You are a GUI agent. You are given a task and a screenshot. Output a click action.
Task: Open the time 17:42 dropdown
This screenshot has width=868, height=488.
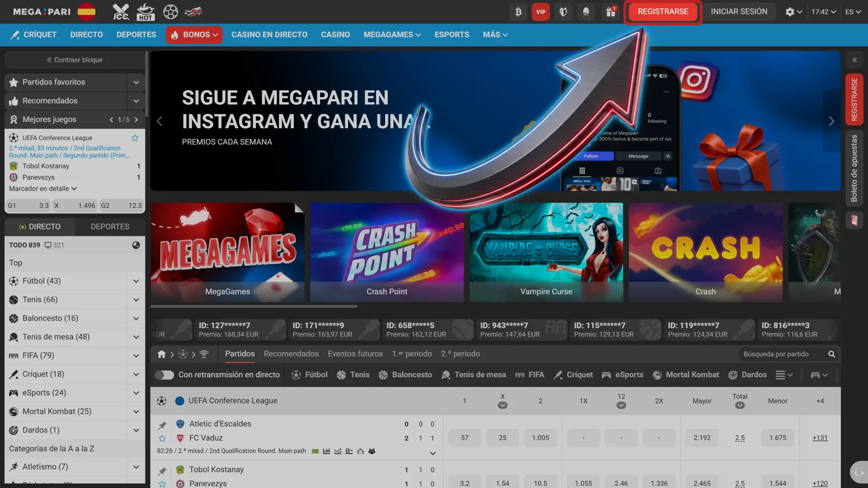coord(823,12)
